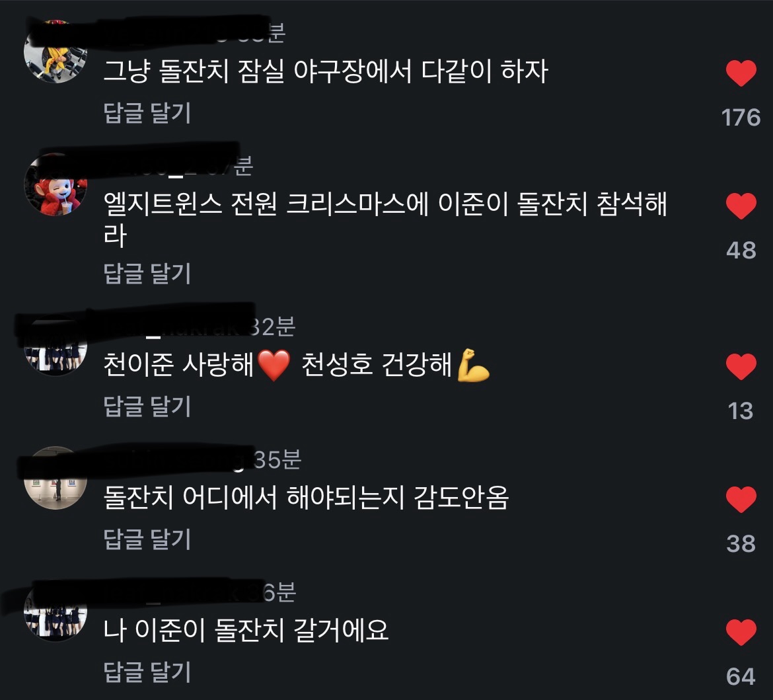Open the red monkey character avatar
The height and width of the screenshot is (700, 773).
55,184
